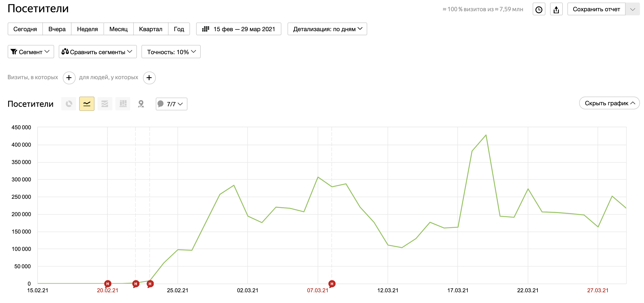The height and width of the screenshot is (303, 644).
Task: Open the 7/7 notes dropdown
Action: click(x=172, y=104)
